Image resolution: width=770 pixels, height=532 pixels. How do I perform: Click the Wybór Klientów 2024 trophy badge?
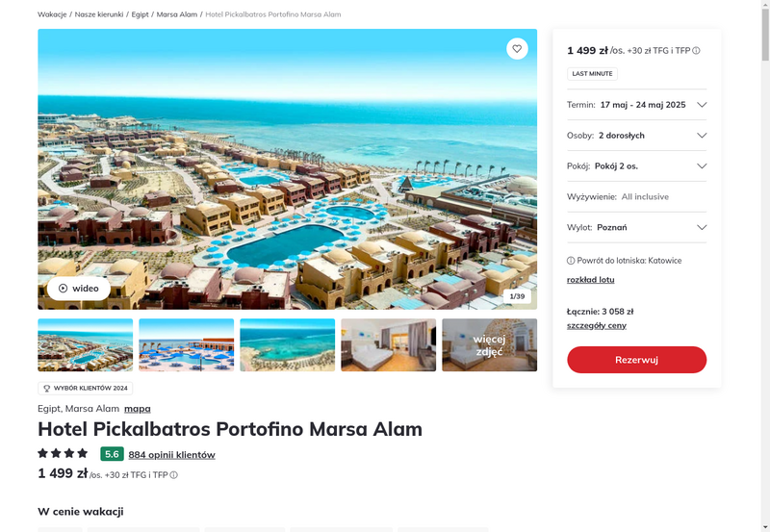pyautogui.click(x=86, y=389)
